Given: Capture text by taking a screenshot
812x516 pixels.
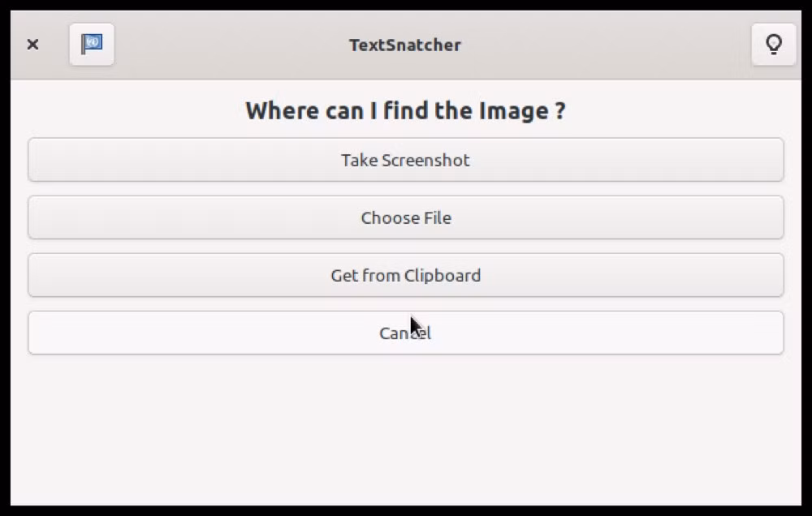Looking at the screenshot, I should (405, 160).
